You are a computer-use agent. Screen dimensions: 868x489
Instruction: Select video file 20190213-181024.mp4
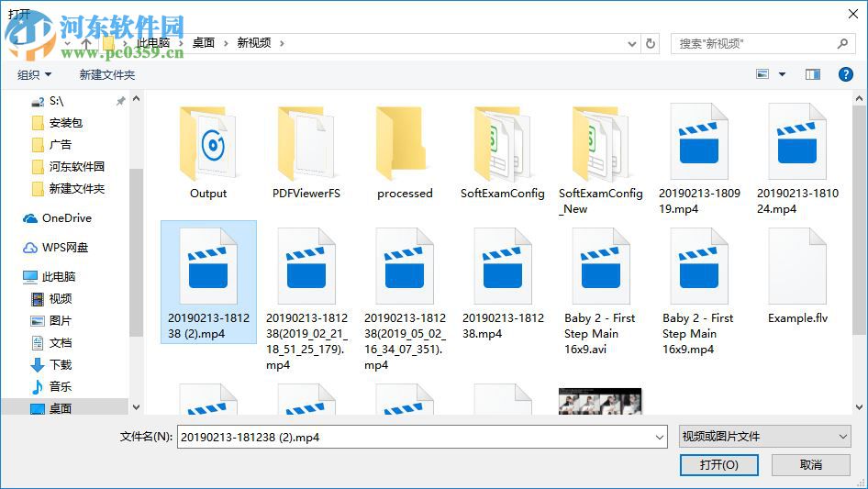(797, 160)
